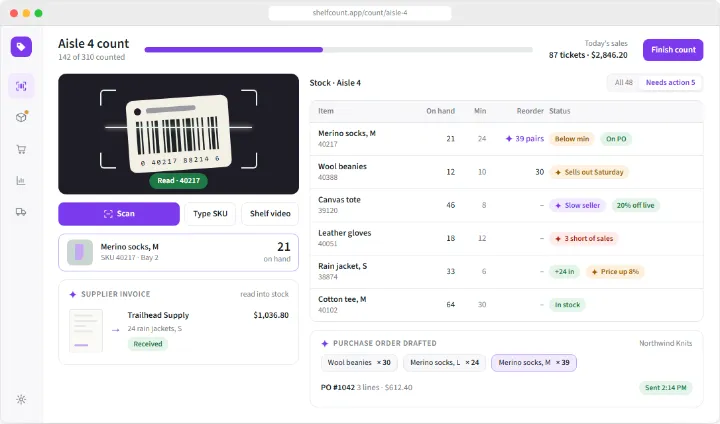
Task: Click the 20% off live badge
Action: tap(636, 205)
